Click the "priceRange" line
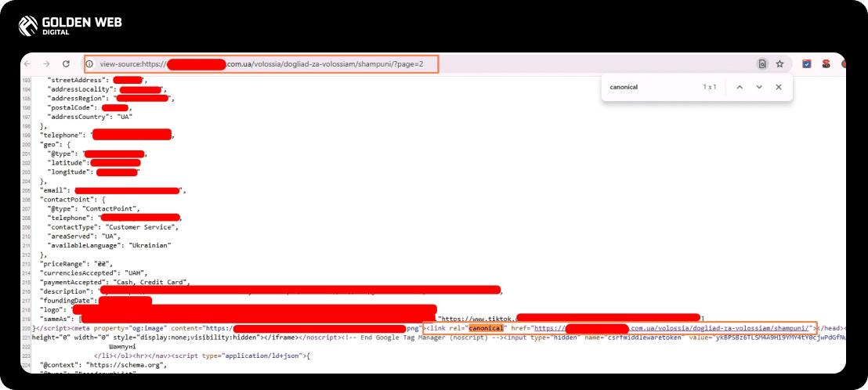868x390 pixels. coord(77,263)
